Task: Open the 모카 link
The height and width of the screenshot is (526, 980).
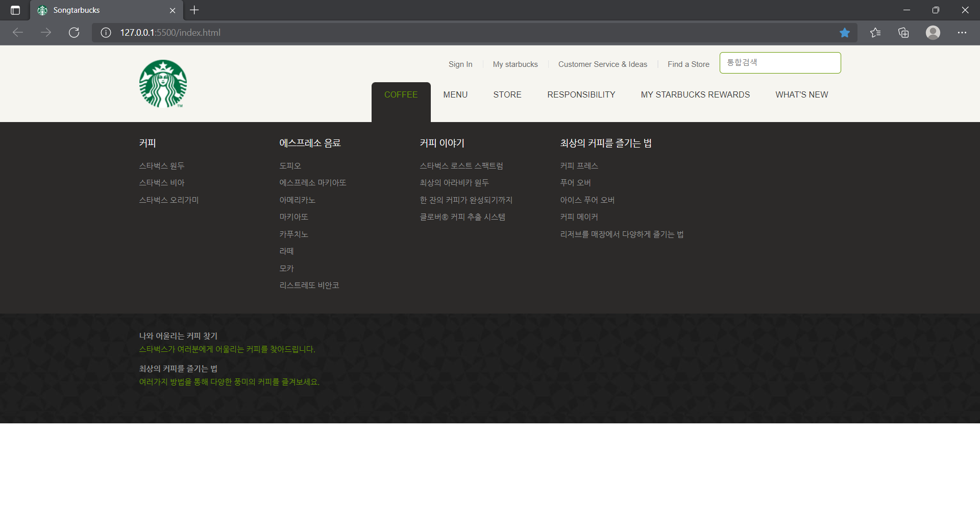Action: coord(287,269)
